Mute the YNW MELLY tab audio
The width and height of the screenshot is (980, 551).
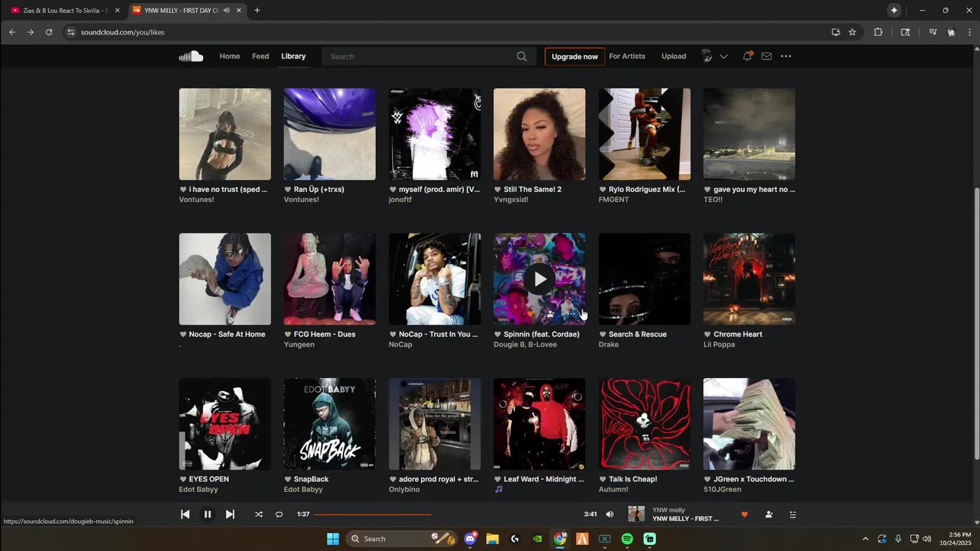tap(227, 11)
